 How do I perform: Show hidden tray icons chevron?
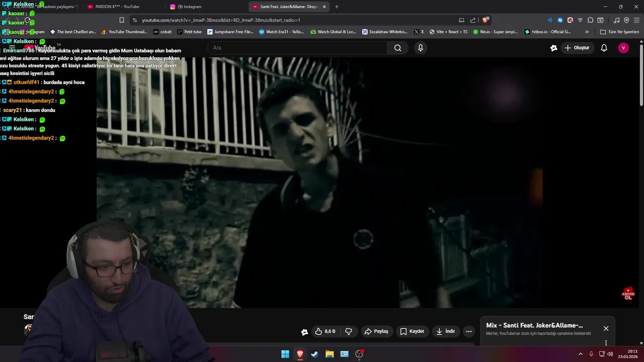coord(580,354)
